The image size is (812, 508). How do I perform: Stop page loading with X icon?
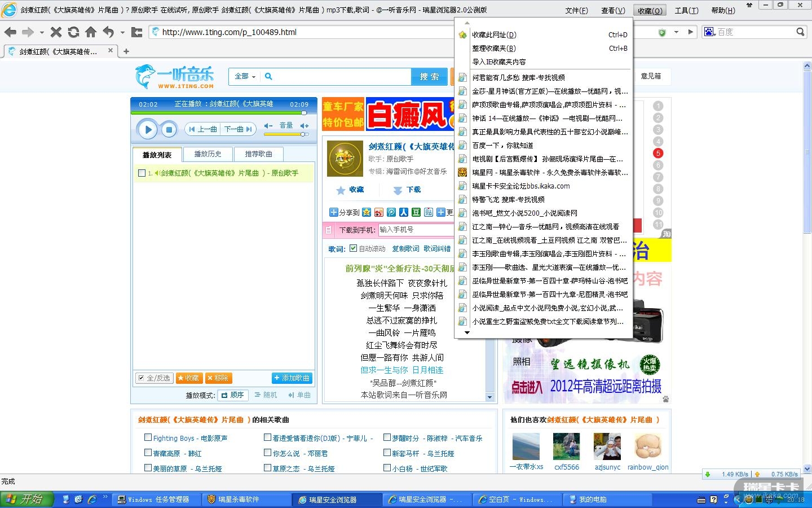(56, 32)
